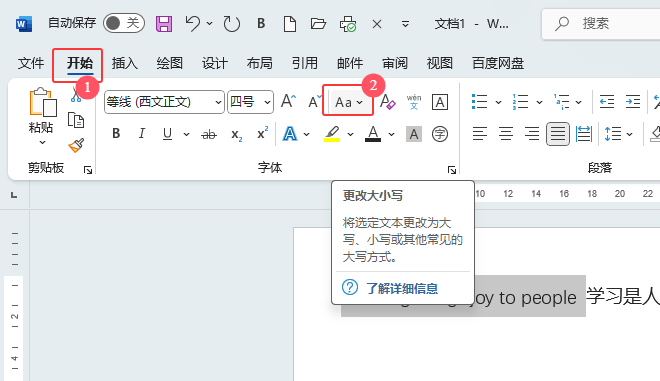660x381 pixels.
Task: Apply subscript formatting
Action: 237,135
